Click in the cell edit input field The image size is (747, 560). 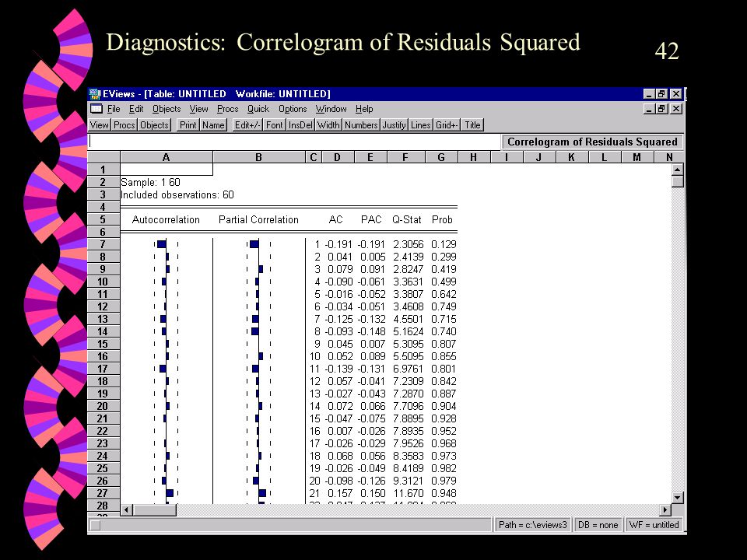(294, 142)
